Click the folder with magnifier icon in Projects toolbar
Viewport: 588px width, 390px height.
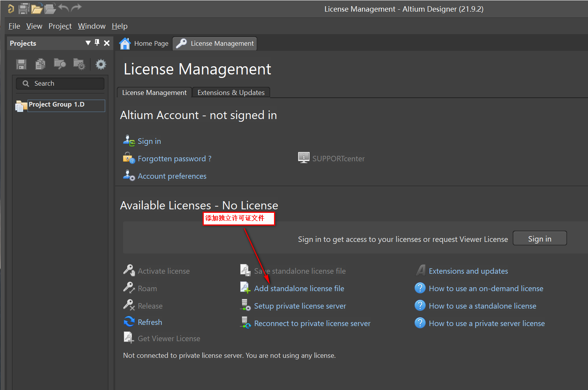click(59, 64)
